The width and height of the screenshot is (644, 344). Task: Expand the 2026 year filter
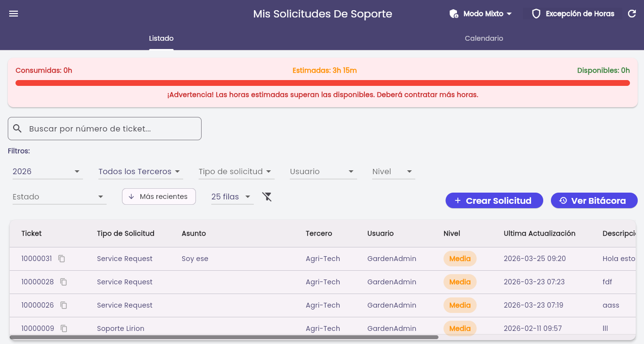[47, 172]
